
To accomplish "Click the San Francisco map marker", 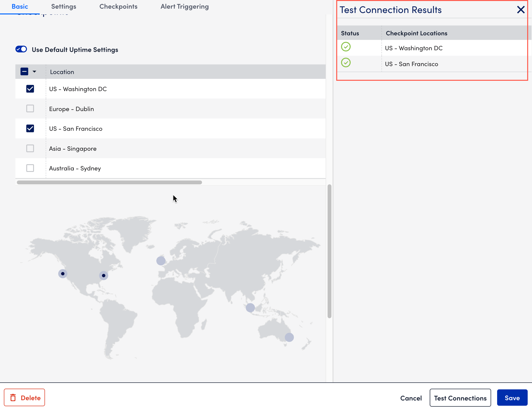I will pyautogui.click(x=63, y=274).
